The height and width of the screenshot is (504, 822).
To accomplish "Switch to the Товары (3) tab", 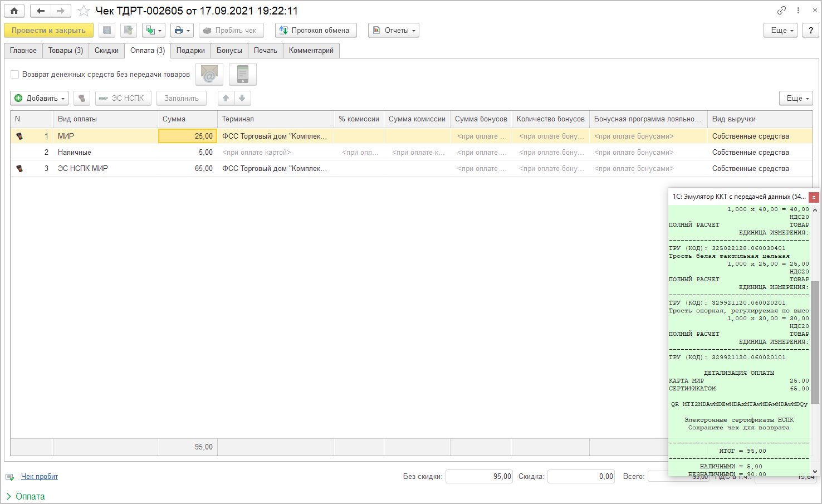I will 66,51.
